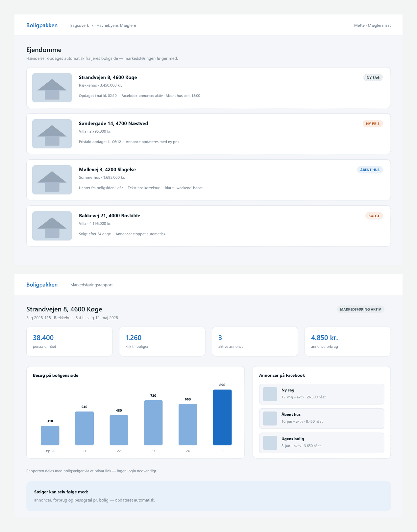Click the 'Villa · 2.795.000 kr.' text
Screen dimensions: 417x532
pos(95,131)
